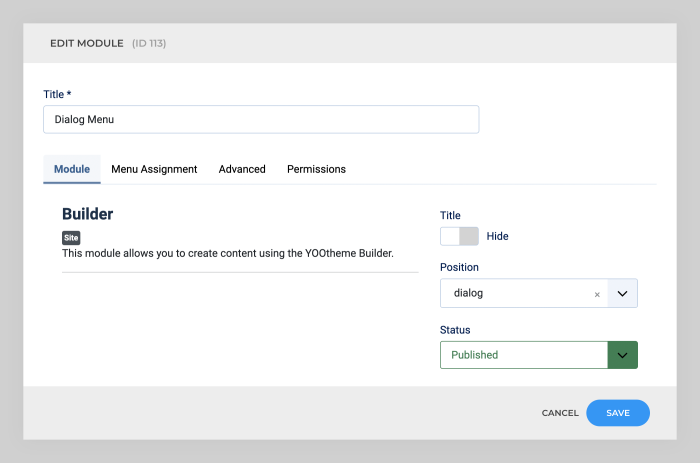Screen dimensions: 700x463
Task: Click the green Status chevron button
Action: [x=622, y=355]
